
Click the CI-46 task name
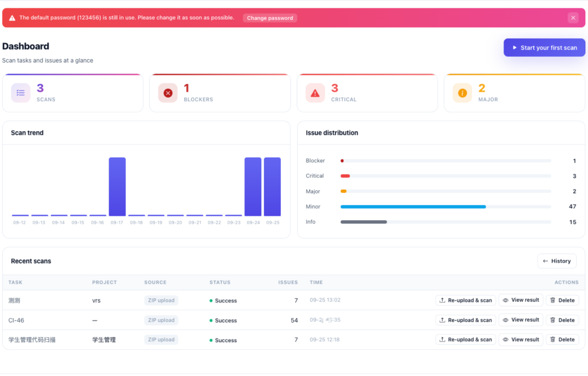(x=16, y=320)
